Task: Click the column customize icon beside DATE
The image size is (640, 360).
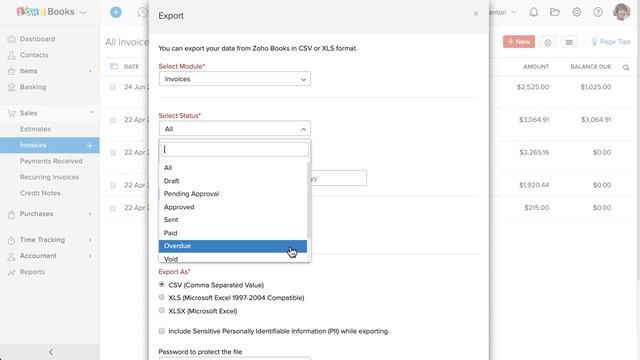Action: tap(114, 67)
